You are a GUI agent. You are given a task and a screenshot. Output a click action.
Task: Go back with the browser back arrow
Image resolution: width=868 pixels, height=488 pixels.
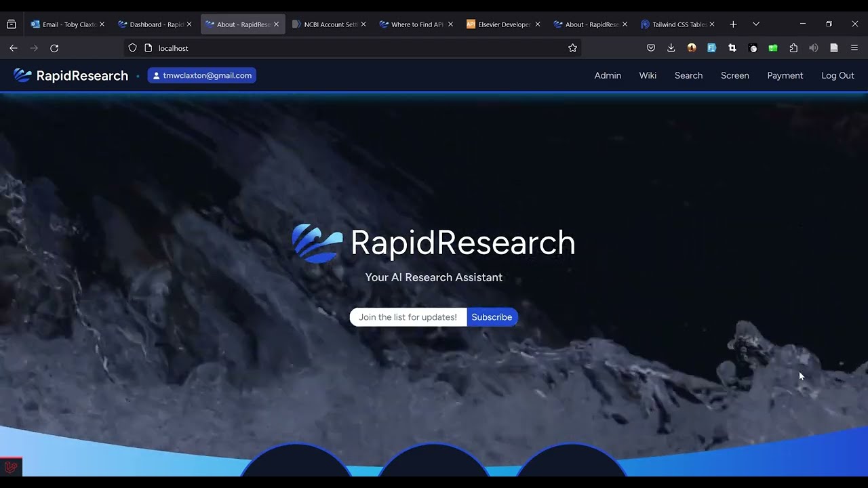point(14,48)
